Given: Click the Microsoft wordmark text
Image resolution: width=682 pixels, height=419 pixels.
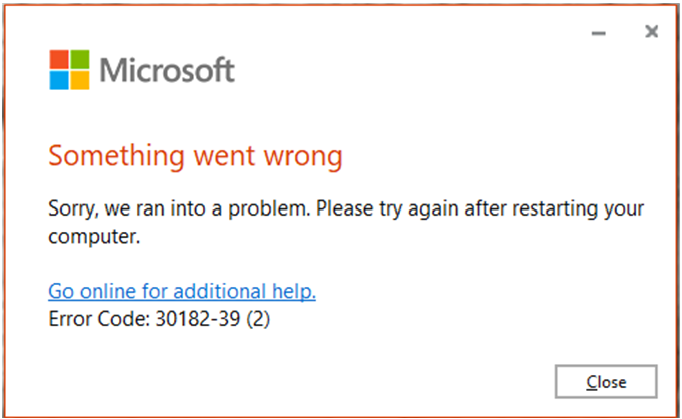Looking at the screenshot, I should 168,70.
